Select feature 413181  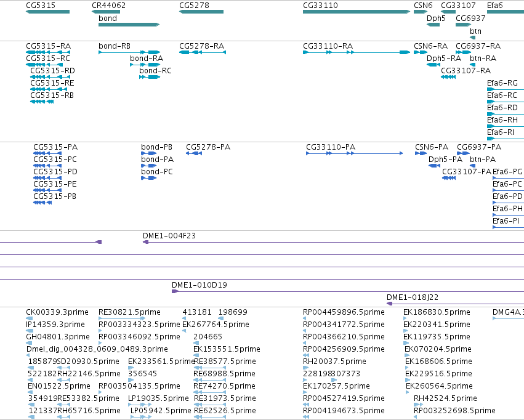185,318
